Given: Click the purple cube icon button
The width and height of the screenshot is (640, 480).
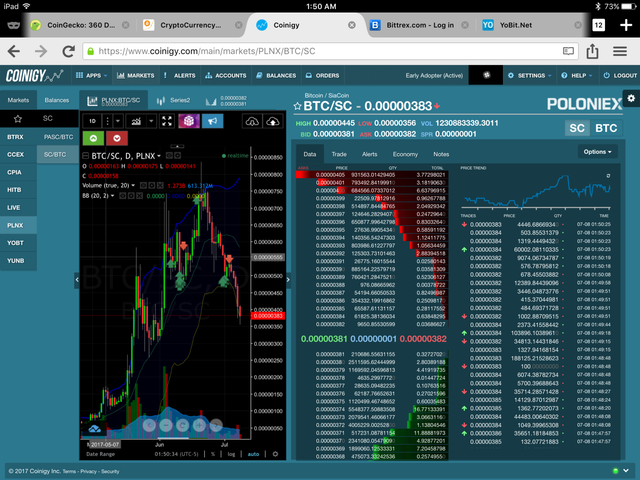Looking at the screenshot, I should [189, 121].
